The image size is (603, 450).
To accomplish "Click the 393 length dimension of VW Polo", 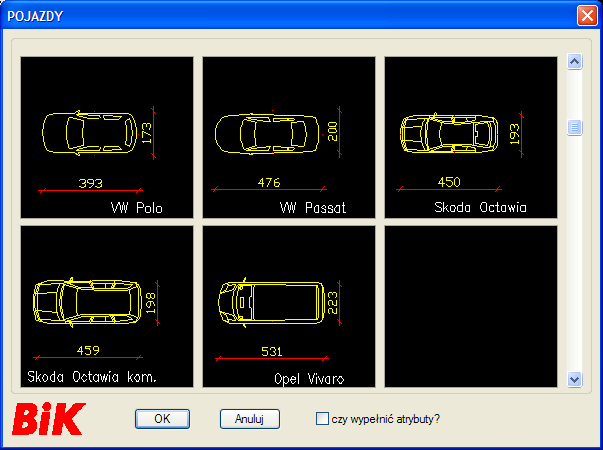I will click(x=90, y=183).
